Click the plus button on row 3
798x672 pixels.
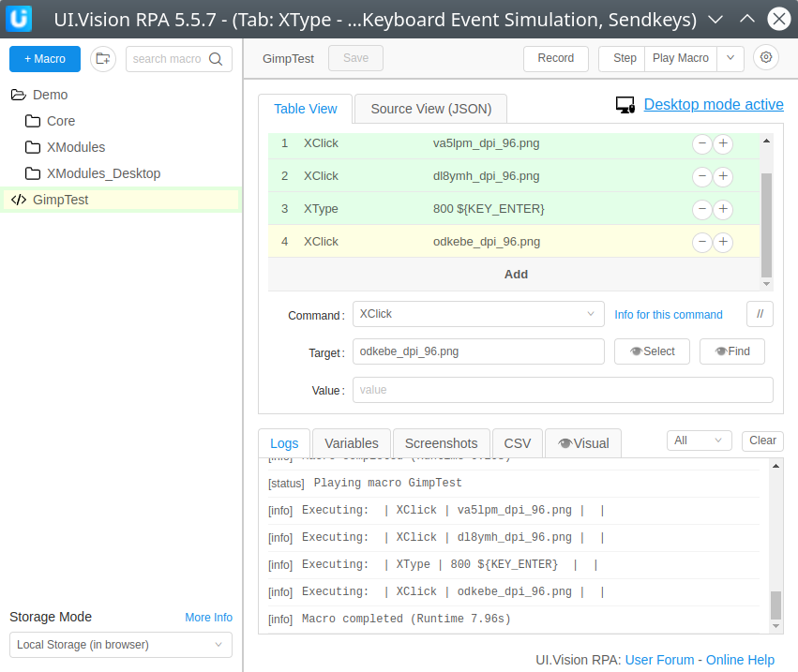coord(723,210)
